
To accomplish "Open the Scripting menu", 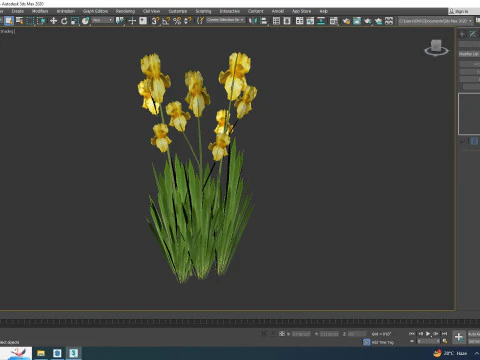I will pos(203,11).
